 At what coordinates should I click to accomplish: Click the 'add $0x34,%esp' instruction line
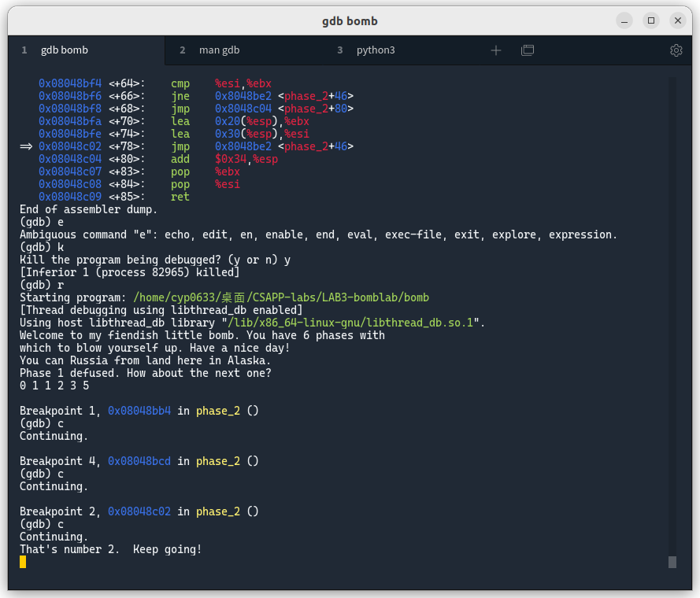[158, 159]
